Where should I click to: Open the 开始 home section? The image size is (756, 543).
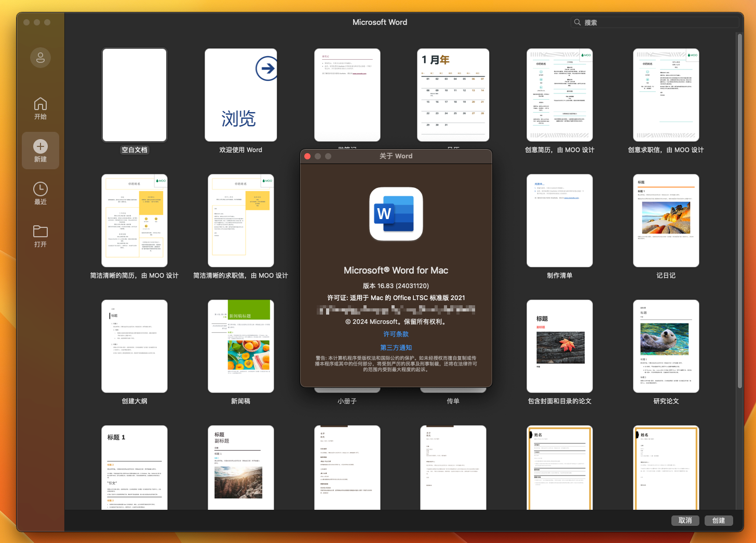click(x=40, y=108)
